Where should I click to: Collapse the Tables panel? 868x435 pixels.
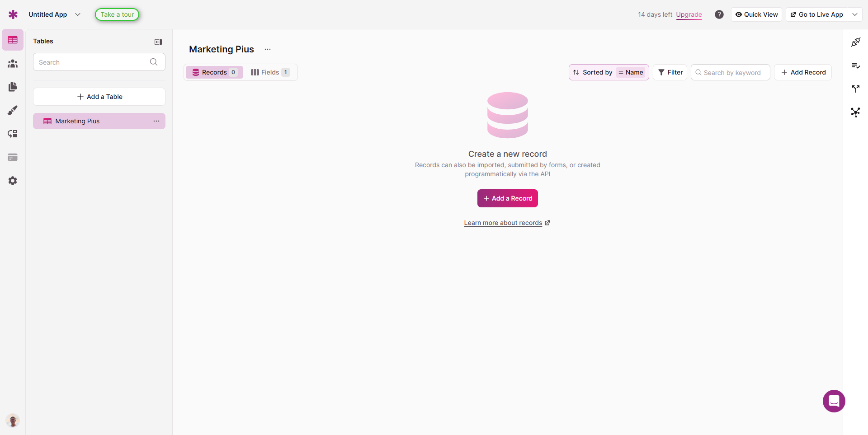pos(158,42)
